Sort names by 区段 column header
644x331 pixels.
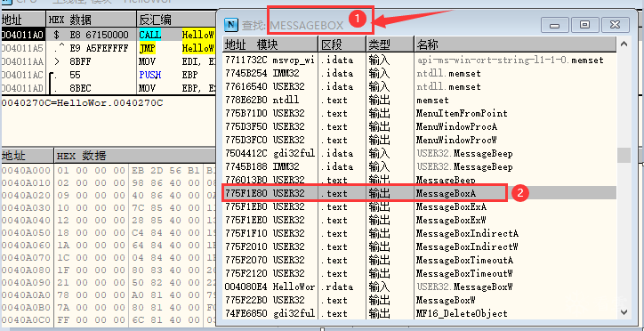(342, 44)
